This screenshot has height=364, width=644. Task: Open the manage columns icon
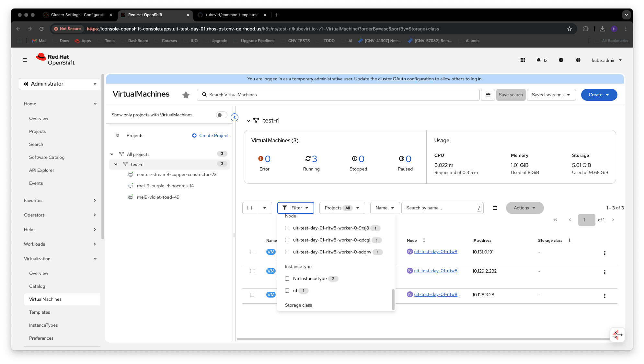point(495,208)
